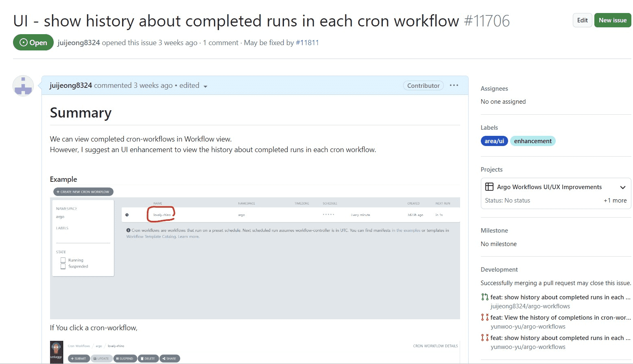Click the Projects section heading
Screen dimensions: 633x364
(x=491, y=170)
